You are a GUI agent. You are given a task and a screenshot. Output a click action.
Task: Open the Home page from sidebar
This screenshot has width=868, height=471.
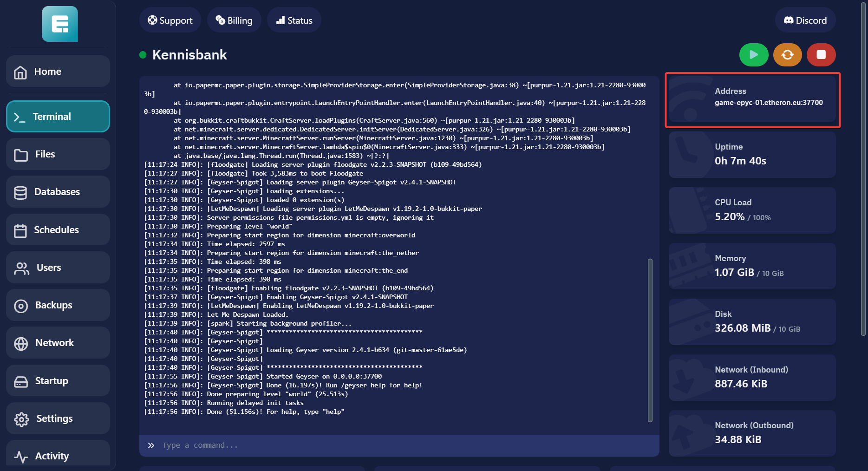pos(58,72)
